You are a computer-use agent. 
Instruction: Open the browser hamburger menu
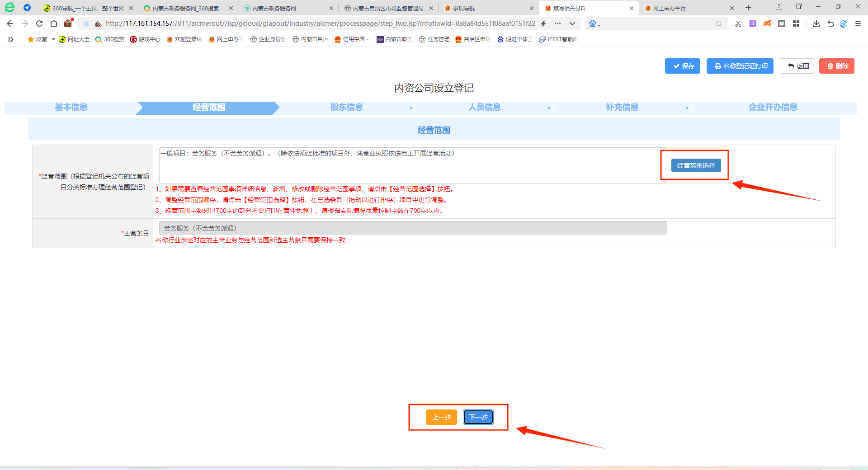[x=858, y=23]
